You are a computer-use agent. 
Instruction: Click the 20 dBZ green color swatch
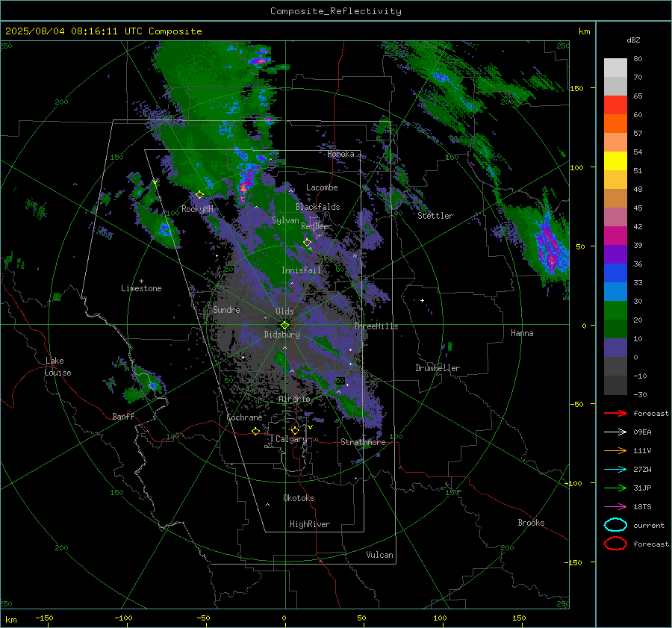click(615, 311)
